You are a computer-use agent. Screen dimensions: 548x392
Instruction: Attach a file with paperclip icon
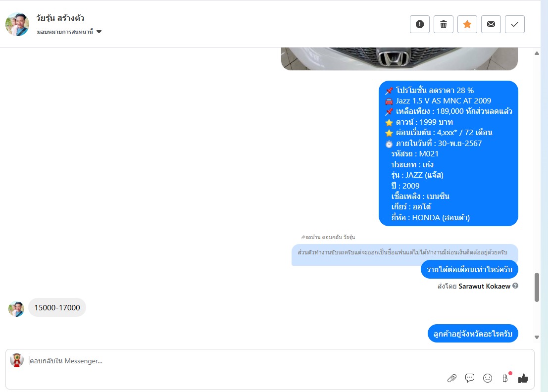click(451, 378)
